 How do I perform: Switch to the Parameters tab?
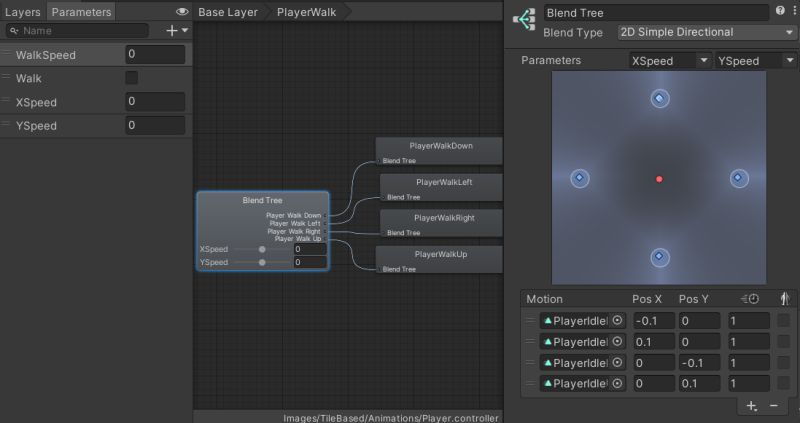tap(81, 12)
